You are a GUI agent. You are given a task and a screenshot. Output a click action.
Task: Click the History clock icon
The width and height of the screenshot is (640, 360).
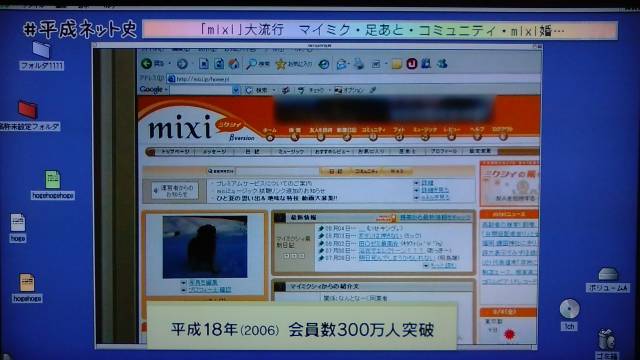(324, 64)
